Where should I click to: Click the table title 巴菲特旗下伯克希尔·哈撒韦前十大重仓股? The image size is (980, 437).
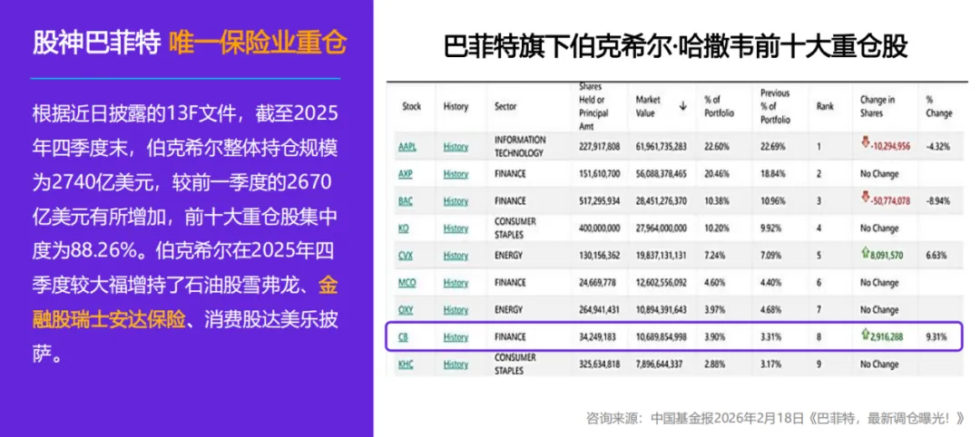[x=676, y=47]
